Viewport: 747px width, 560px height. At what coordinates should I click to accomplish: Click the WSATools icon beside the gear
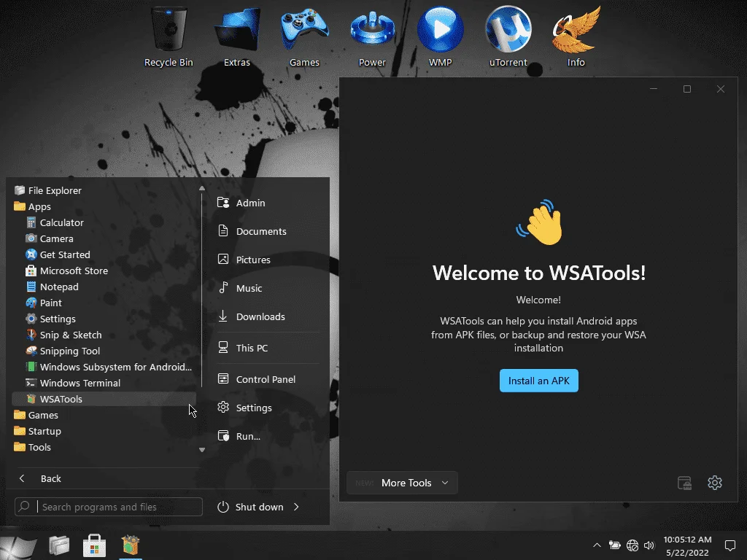[684, 483]
